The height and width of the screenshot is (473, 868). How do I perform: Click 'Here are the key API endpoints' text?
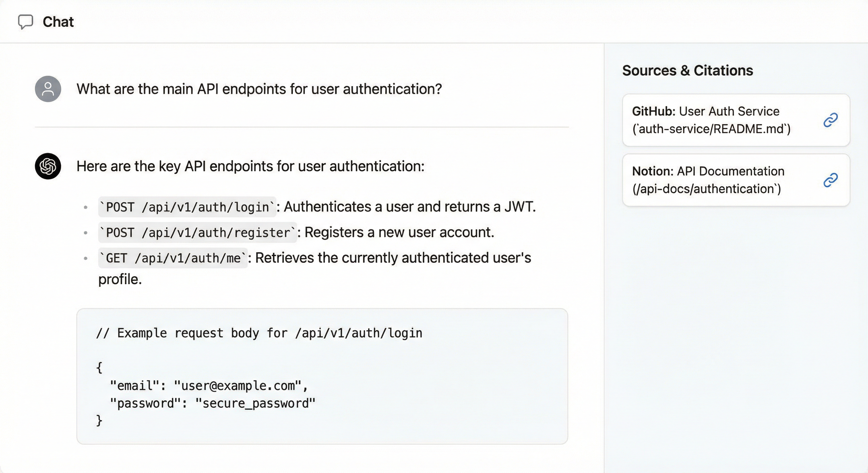[x=250, y=166]
